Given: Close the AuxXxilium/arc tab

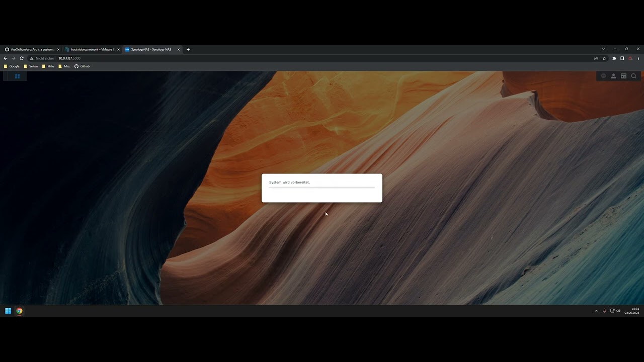Looking at the screenshot, I should pyautogui.click(x=58, y=49).
